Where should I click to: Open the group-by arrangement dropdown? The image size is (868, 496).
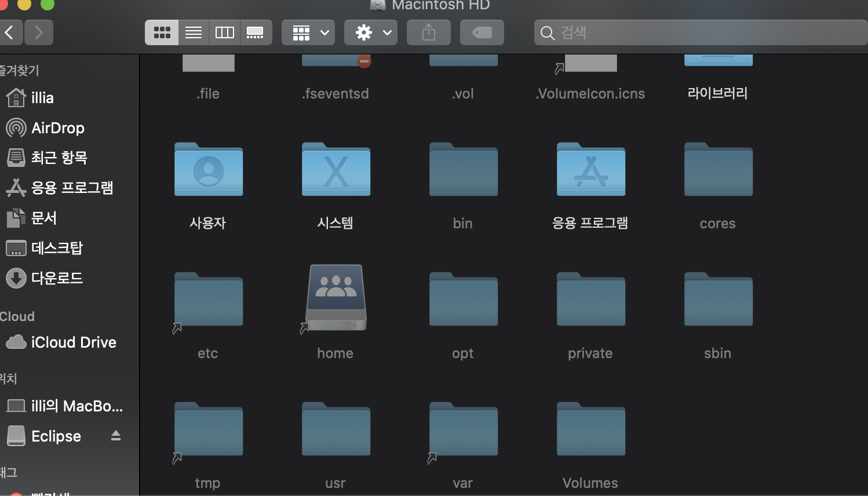[x=308, y=32]
